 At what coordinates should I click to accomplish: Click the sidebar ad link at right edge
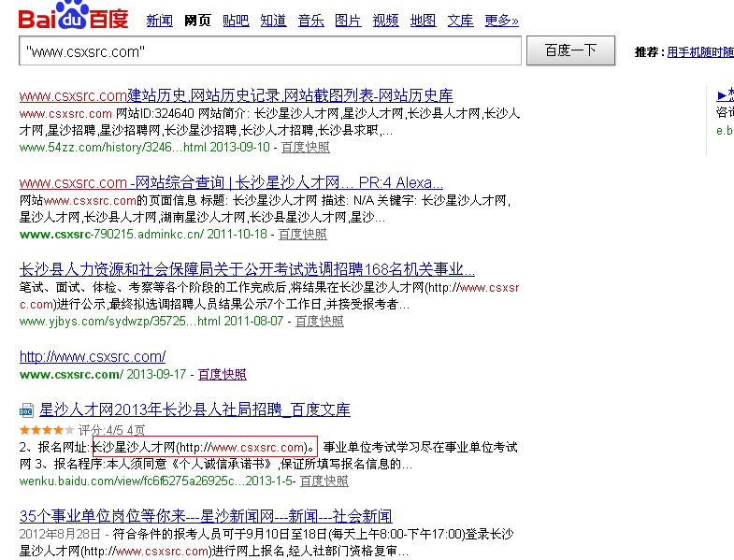(x=726, y=95)
